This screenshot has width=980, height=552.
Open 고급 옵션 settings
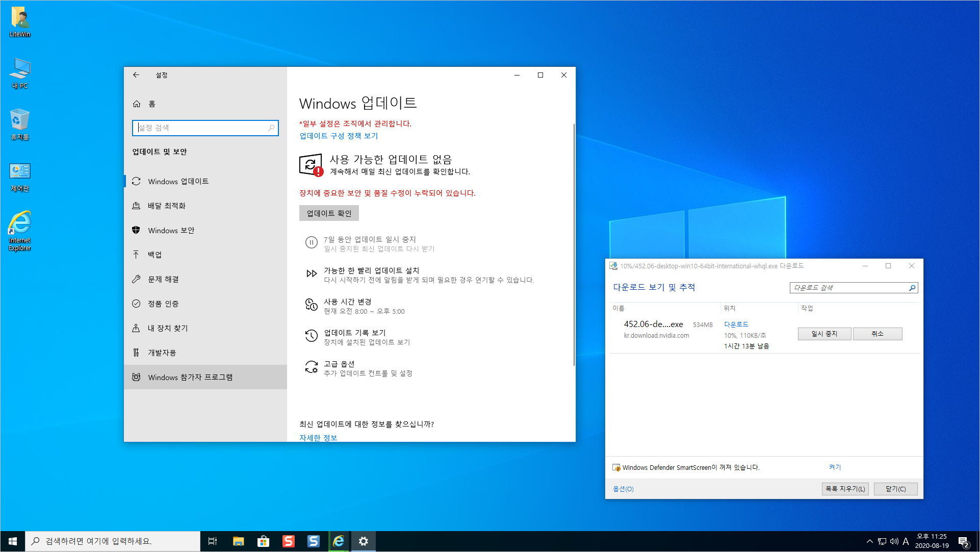tap(358, 368)
